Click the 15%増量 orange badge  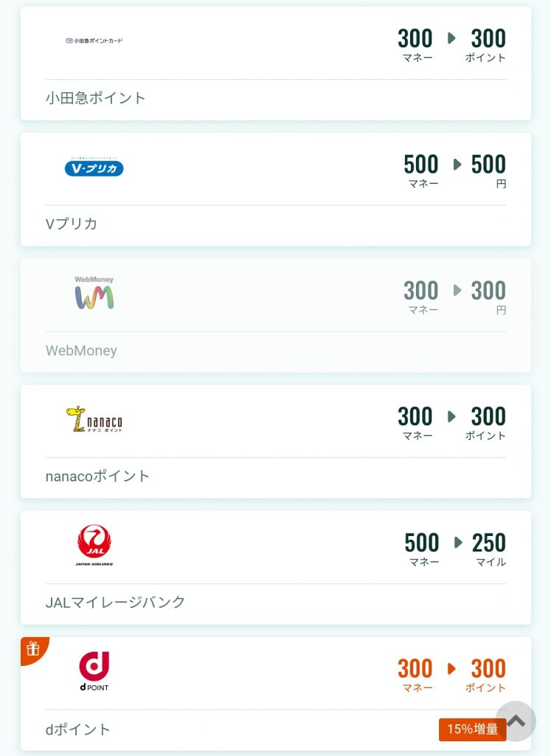473,729
